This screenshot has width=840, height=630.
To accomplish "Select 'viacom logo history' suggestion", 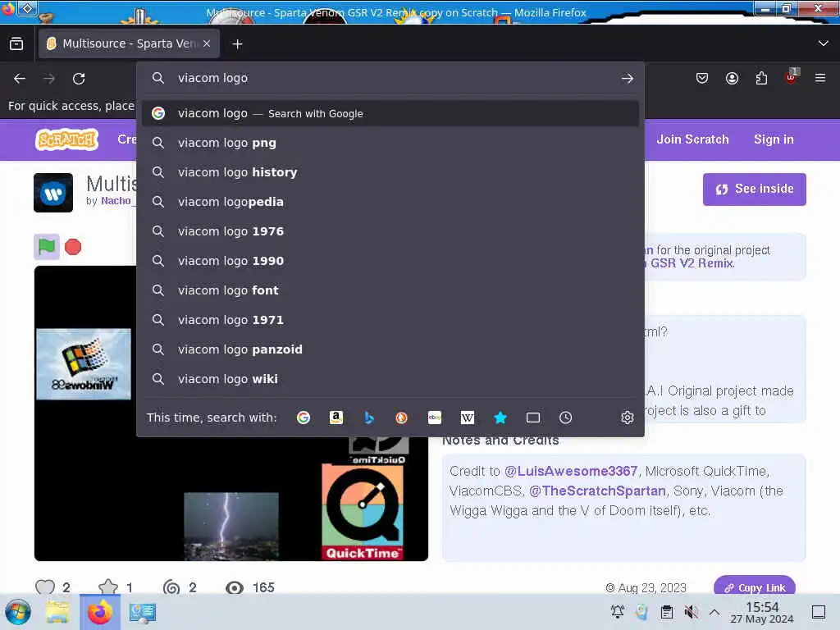I will click(x=390, y=172).
